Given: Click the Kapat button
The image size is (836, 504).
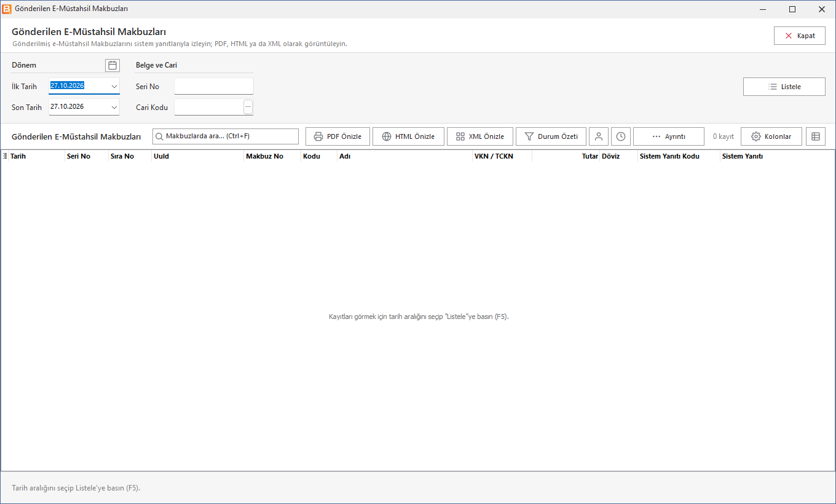Looking at the screenshot, I should [800, 36].
